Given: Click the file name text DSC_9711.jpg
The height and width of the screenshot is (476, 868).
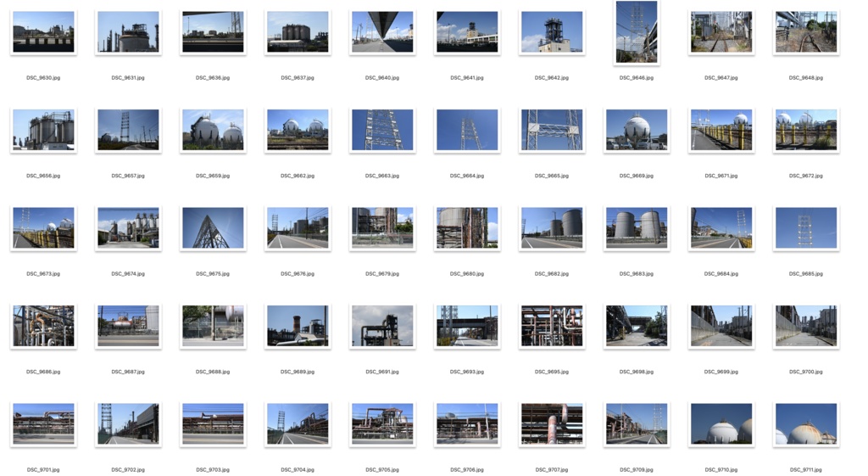Looking at the screenshot, I should (x=805, y=470).
